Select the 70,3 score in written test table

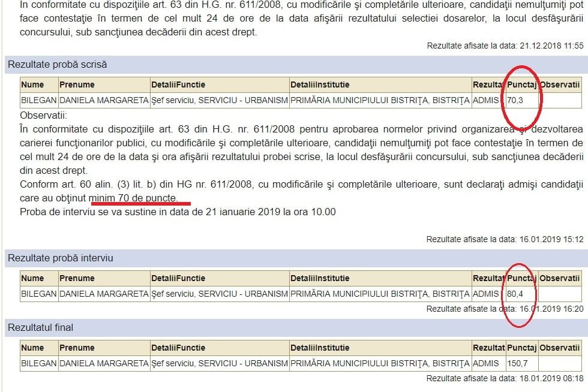(515, 100)
